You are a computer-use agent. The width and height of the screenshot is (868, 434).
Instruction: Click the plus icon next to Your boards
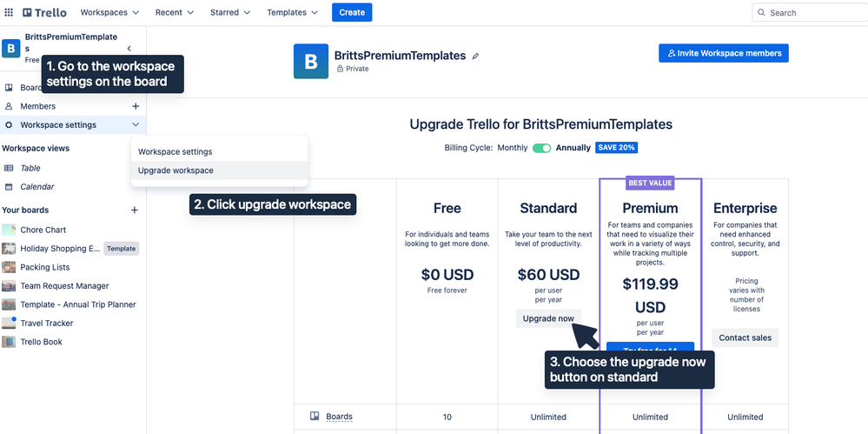(134, 210)
